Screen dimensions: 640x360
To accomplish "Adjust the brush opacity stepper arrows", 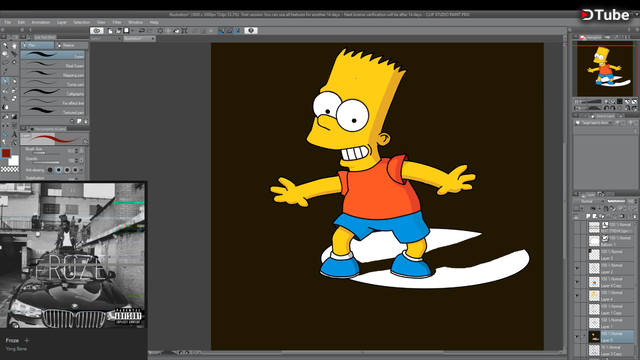I will [x=76, y=160].
